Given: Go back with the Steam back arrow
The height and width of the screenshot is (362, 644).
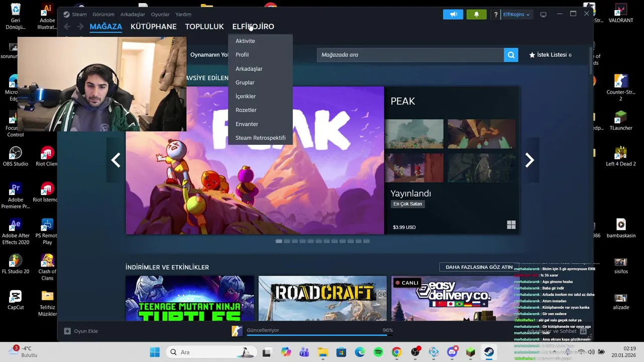Looking at the screenshot, I should tap(67, 27).
